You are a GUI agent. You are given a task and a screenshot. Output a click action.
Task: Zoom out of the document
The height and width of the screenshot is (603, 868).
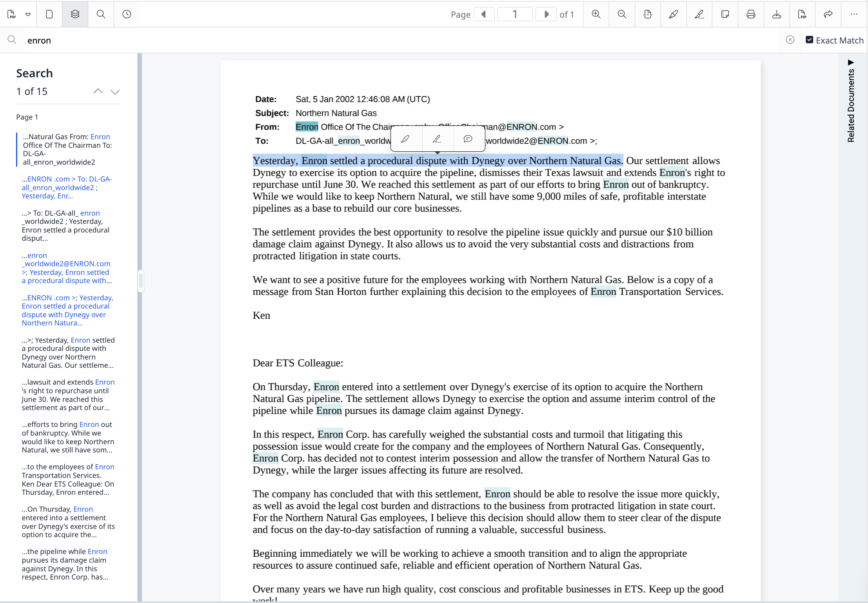coord(622,14)
